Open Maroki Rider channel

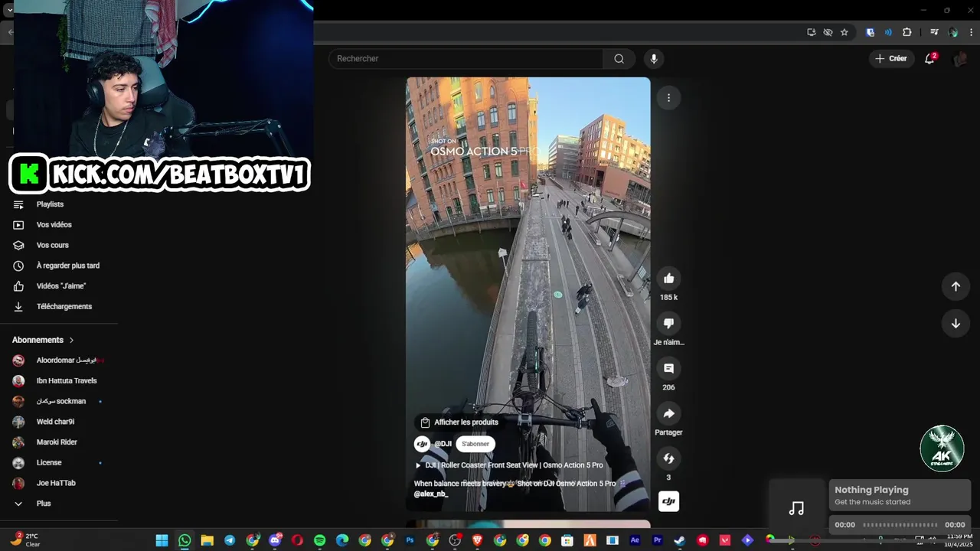(58, 442)
